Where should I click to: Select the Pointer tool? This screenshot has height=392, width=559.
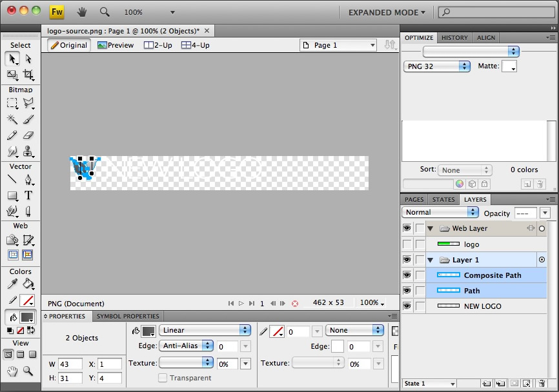[x=12, y=59]
